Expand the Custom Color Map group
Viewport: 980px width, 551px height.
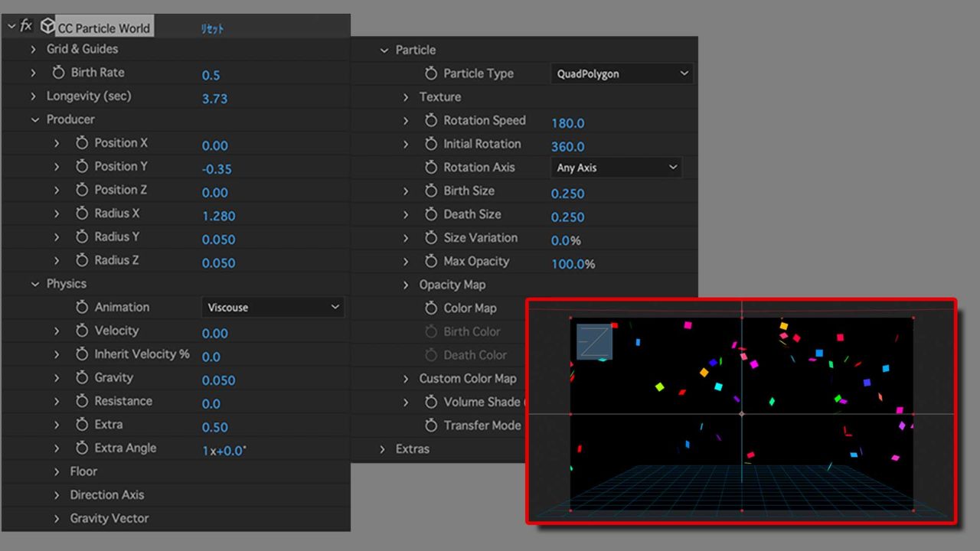[x=406, y=379]
